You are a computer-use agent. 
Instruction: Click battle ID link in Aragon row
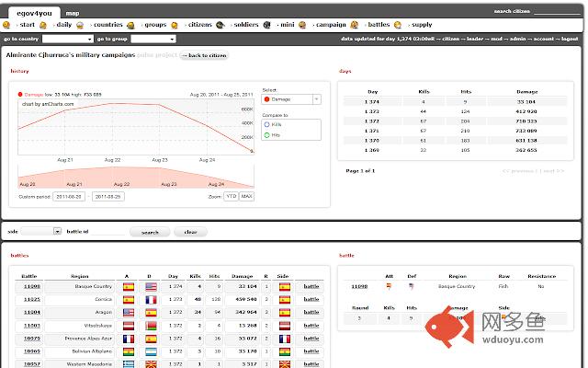(32, 313)
